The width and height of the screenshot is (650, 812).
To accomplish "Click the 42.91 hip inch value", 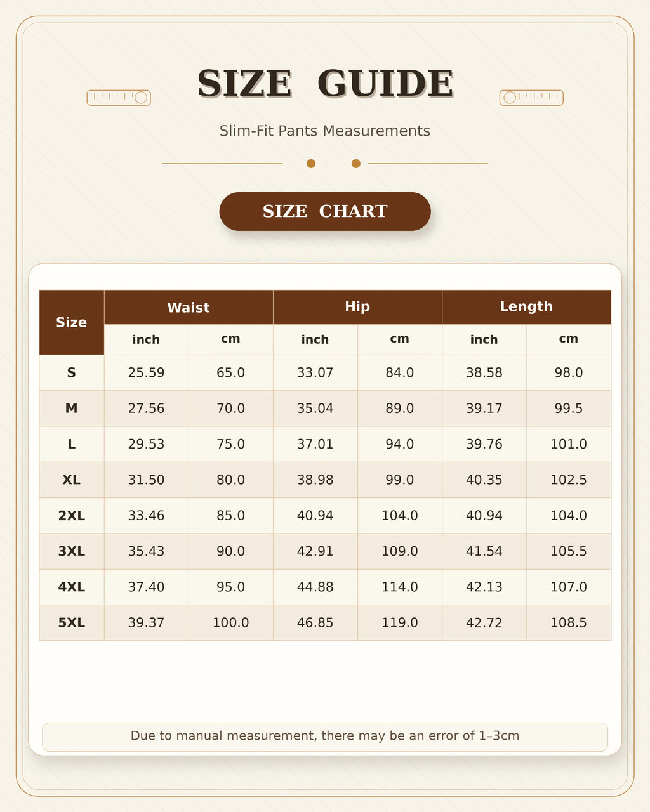I will [x=315, y=551].
